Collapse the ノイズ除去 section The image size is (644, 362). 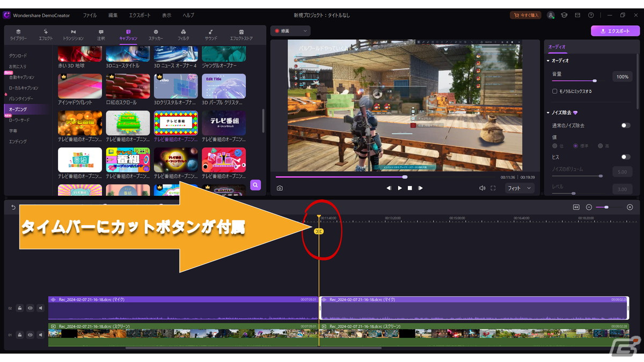[x=548, y=113]
